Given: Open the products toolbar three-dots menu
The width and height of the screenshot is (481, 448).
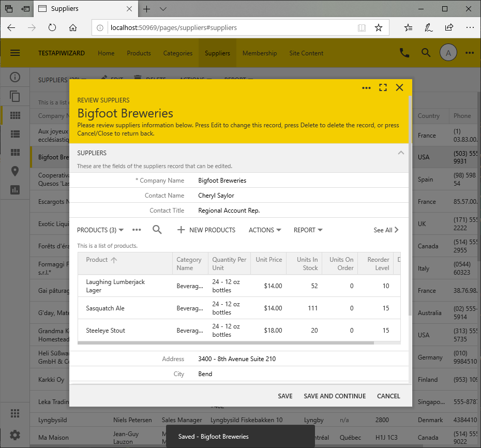Looking at the screenshot, I should pos(137,230).
